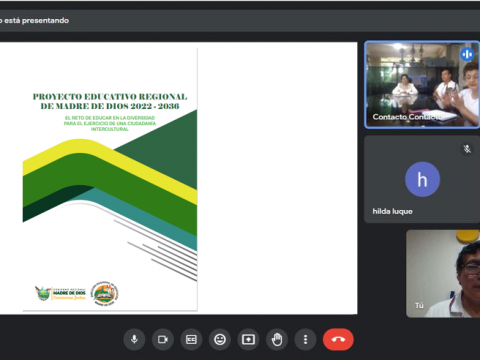Screen dimensions: 480x360
Task: Click the está presentando banner
Action: (35, 21)
